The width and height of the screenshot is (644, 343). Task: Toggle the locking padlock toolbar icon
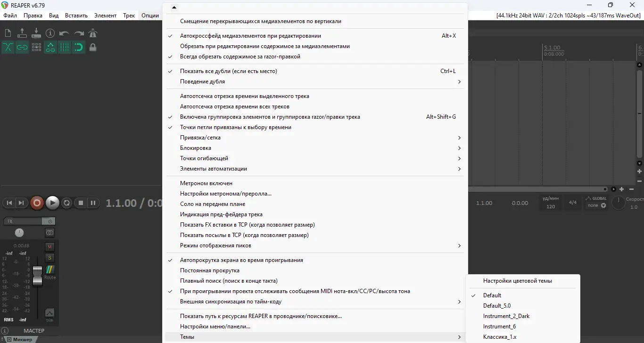coord(93,47)
